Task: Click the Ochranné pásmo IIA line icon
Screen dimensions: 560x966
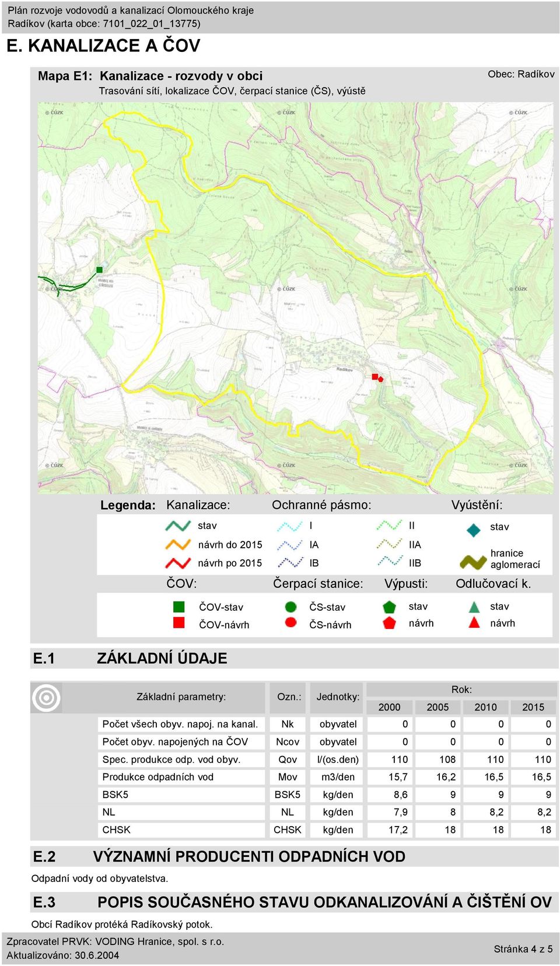Action: coord(389,544)
